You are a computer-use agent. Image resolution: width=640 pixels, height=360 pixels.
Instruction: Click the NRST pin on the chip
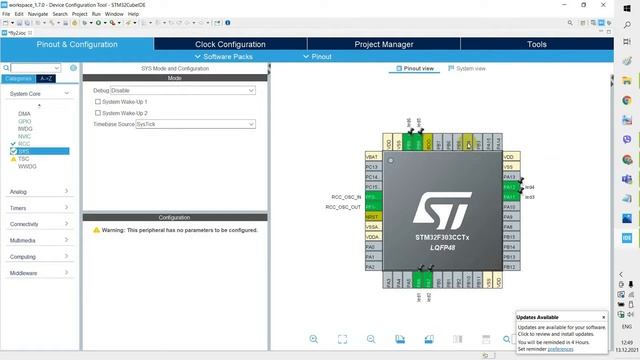pyautogui.click(x=373, y=217)
